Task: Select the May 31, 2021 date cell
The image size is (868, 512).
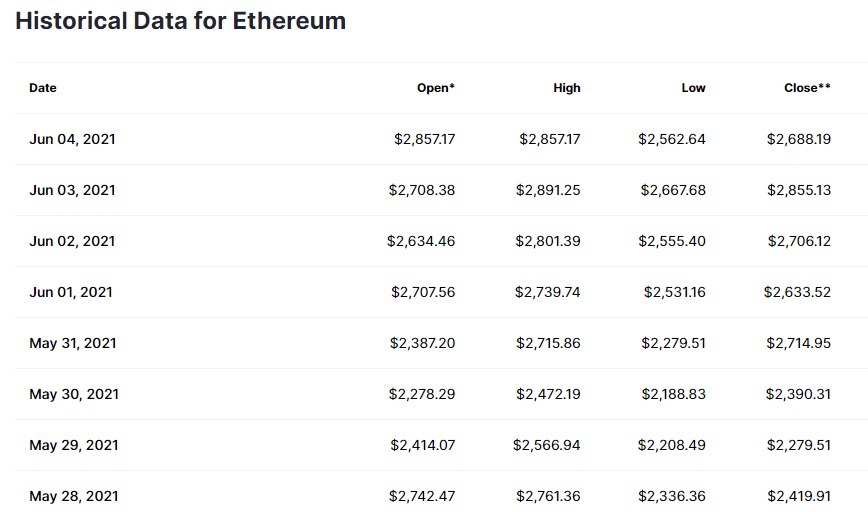Action: (x=73, y=343)
